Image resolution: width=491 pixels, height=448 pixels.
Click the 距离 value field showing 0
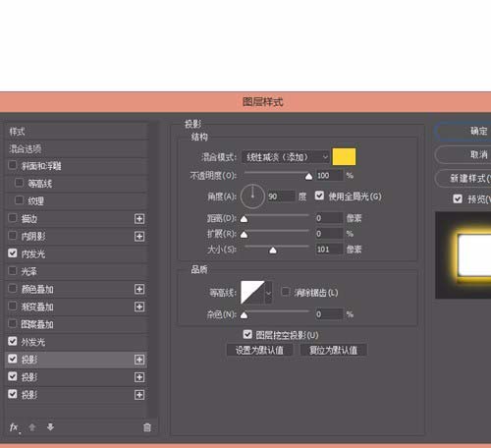tap(329, 218)
